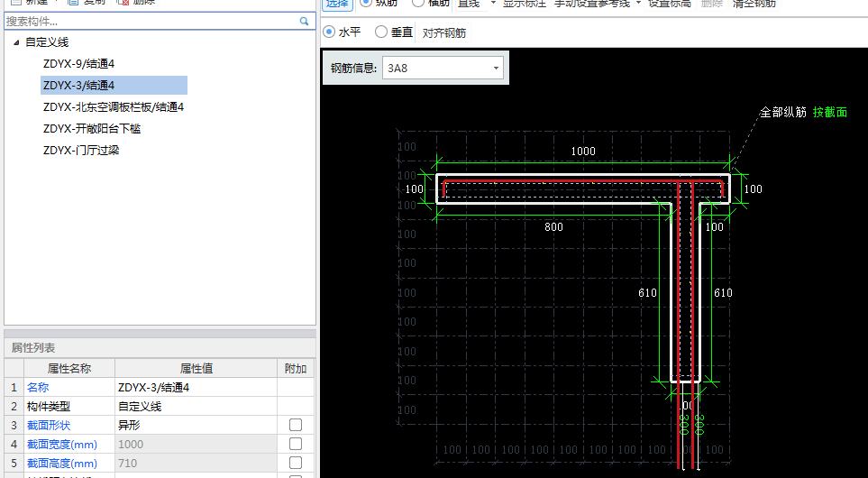This screenshot has width=868, height=478.
Task: Click the 异形 property value cell
Action: pyautogui.click(x=196, y=425)
